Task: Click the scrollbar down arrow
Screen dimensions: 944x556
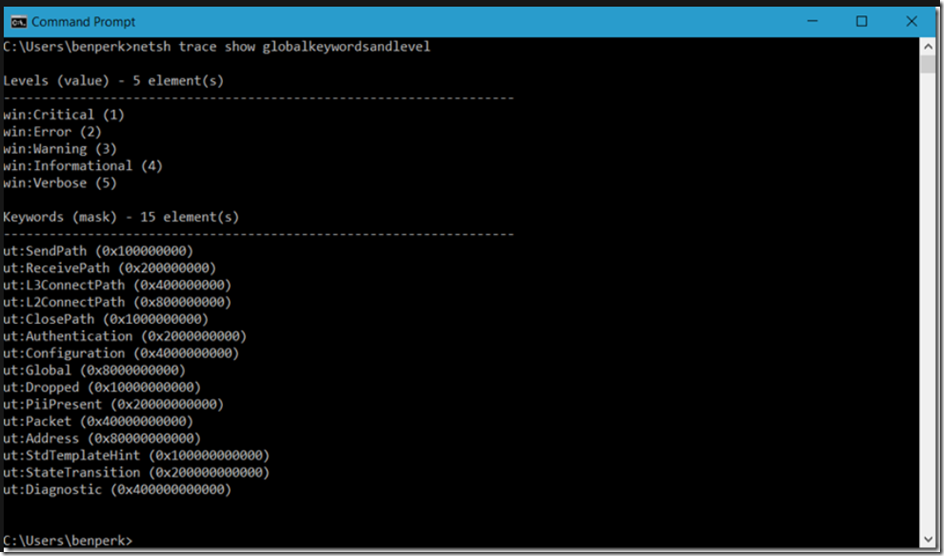Action: [x=928, y=539]
